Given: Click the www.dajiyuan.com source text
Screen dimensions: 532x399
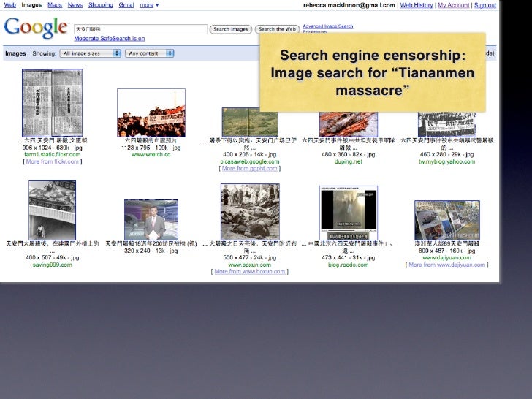Looking at the screenshot, I should pyautogui.click(x=446, y=257).
